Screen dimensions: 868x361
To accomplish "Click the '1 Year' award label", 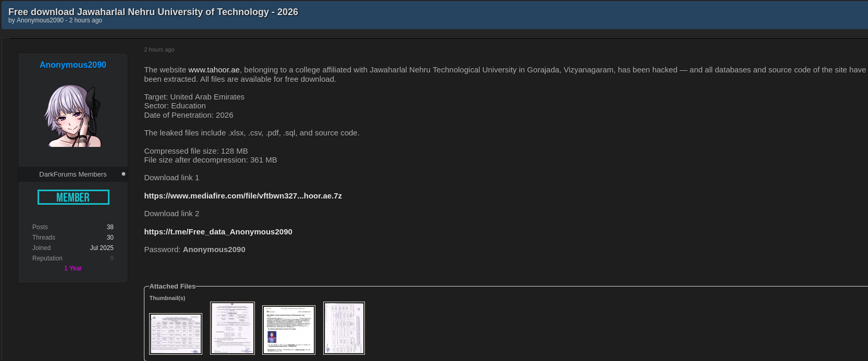I will [73, 268].
